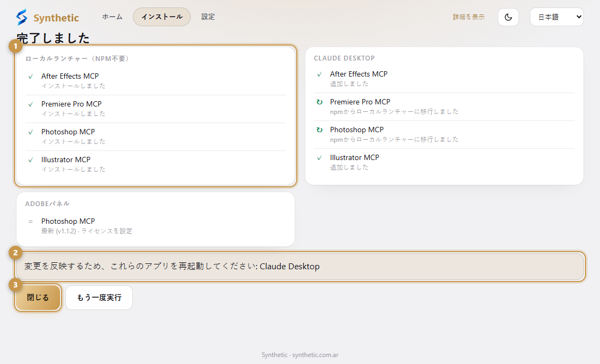The width and height of the screenshot is (600, 364).
Task: Click the 完了しました heading
Action: pyautogui.click(x=53, y=38)
